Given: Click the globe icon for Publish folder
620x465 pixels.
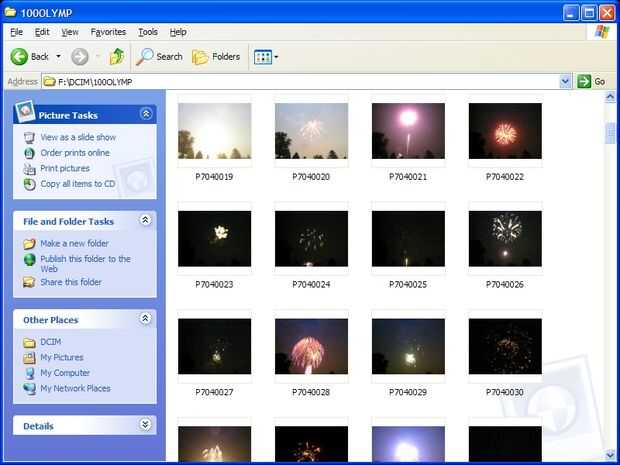Looking at the screenshot, I should [30, 260].
